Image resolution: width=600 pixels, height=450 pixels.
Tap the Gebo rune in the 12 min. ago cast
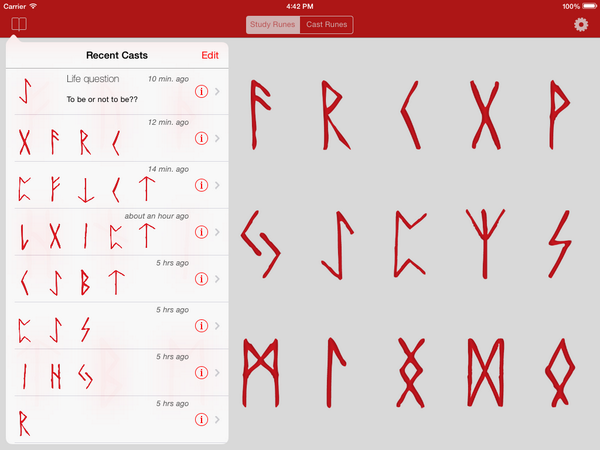tap(24, 142)
